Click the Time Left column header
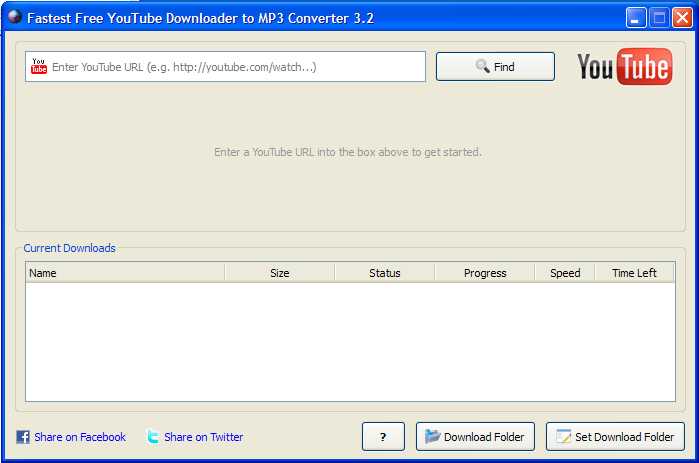Screen dimensions: 699x463 (634, 273)
